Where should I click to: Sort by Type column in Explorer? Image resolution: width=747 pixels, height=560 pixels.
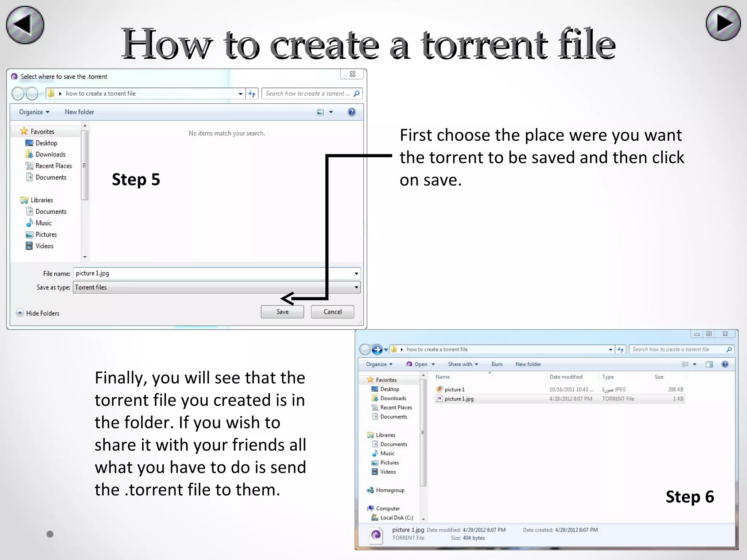tap(608, 377)
